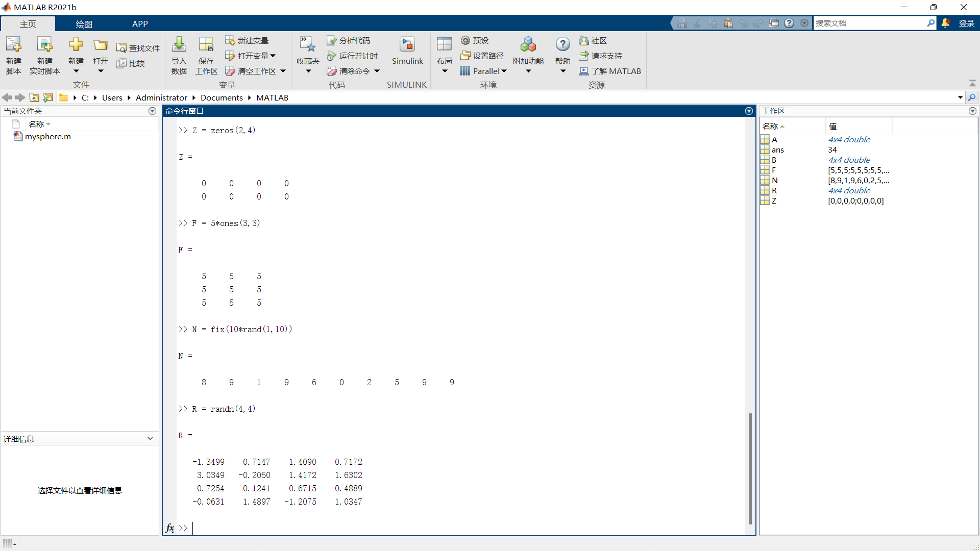Screen dimensions: 980x551
Task: Click Favorites (收藏夹) icon
Action: (308, 45)
